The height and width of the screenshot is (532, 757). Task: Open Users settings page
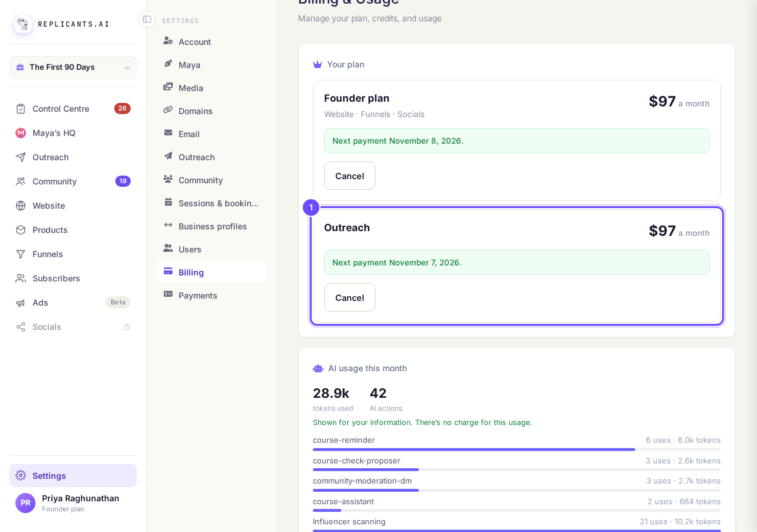click(212, 249)
